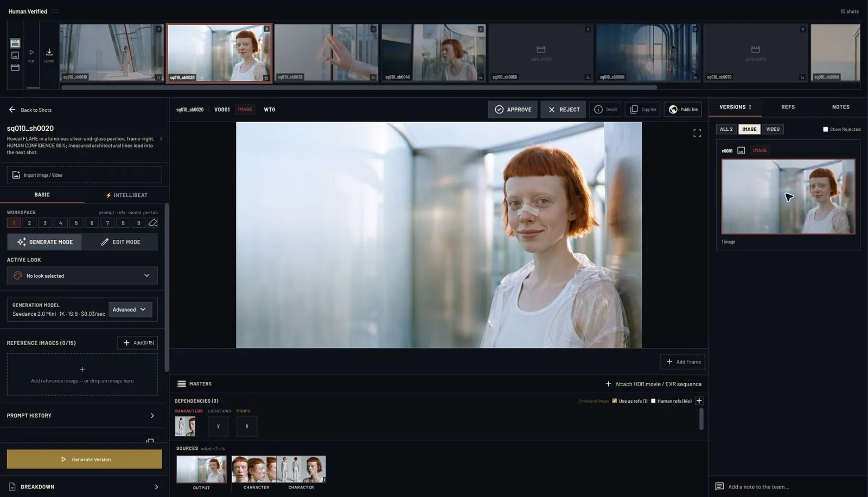Filter versions by Video
The image size is (868, 497).
tap(773, 129)
